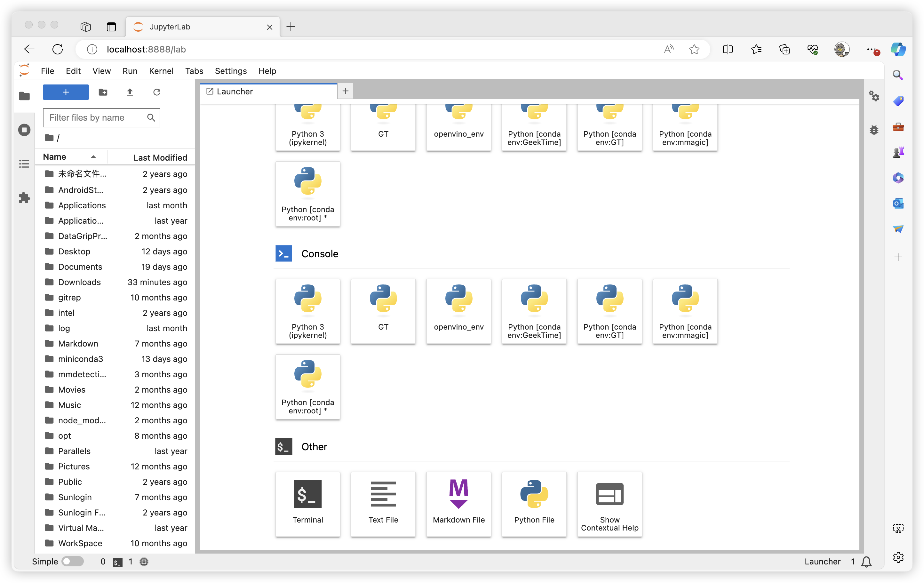This screenshot has height=583, width=924.
Task: Open the Kernel menu
Action: pos(161,71)
